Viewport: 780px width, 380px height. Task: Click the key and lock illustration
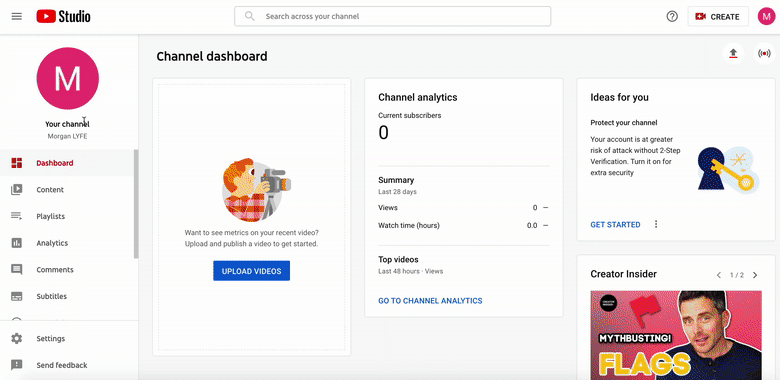[x=728, y=169]
